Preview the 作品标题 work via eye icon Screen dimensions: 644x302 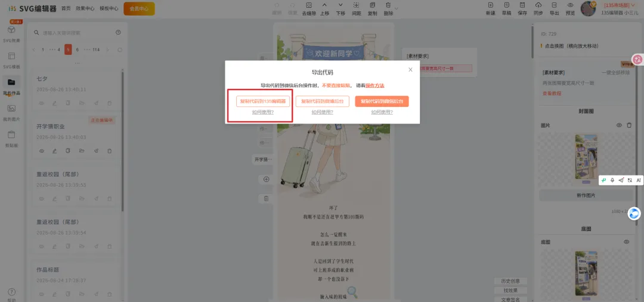click(42, 294)
